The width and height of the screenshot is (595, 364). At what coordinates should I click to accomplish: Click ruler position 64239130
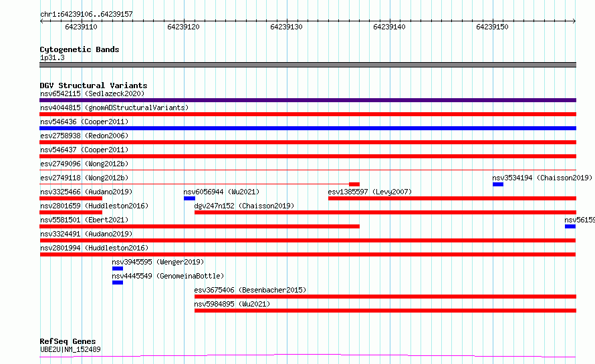(287, 27)
